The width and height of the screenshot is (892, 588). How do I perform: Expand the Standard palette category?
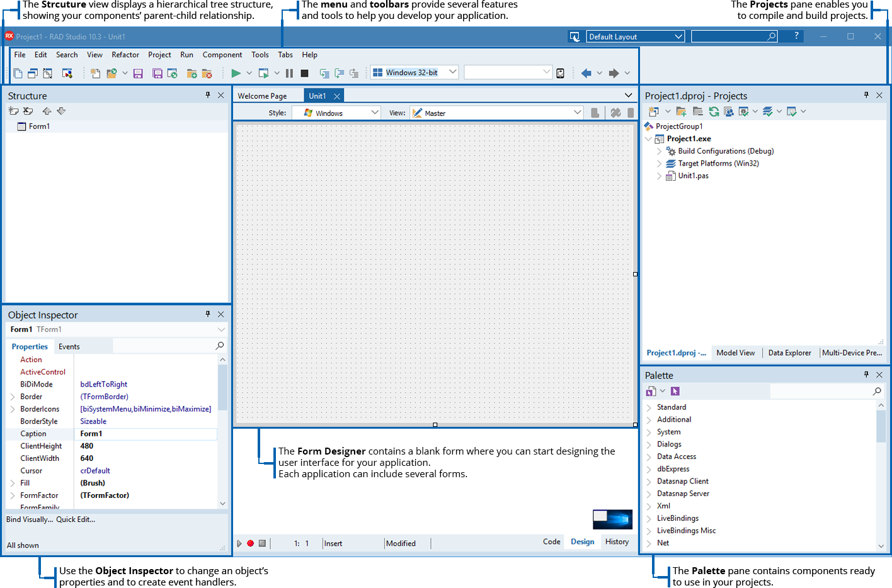[649, 407]
